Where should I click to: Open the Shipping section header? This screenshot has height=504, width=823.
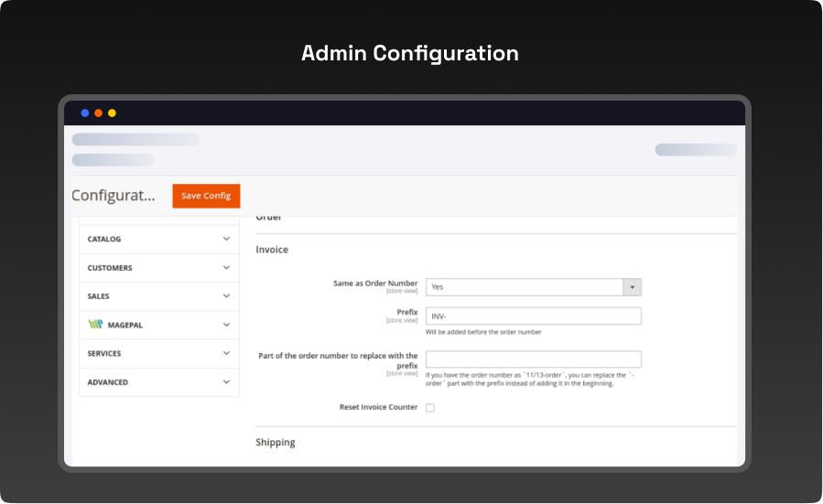(276, 443)
